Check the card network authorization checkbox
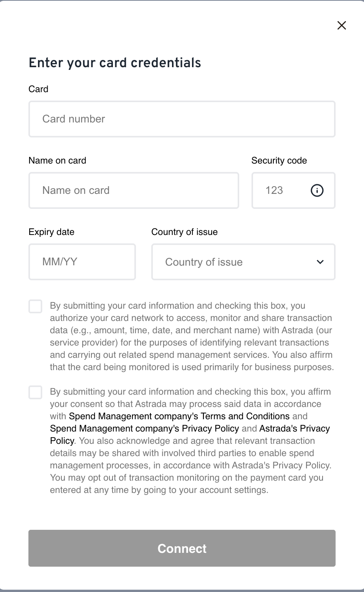The width and height of the screenshot is (364, 592). [x=35, y=306]
